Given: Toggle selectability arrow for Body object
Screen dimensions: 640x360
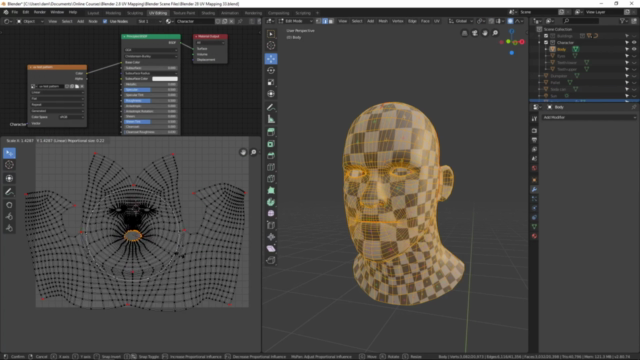Looking at the screenshot, I should pos(627,49).
